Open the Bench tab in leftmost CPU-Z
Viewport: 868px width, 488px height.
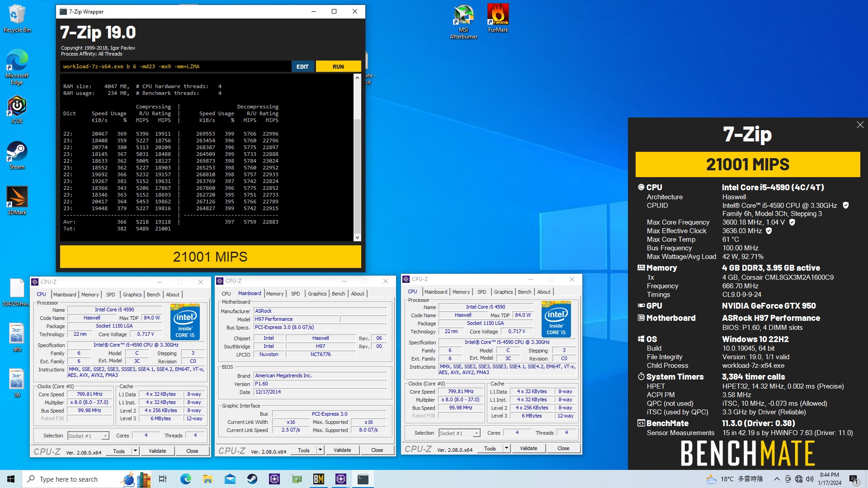click(x=154, y=295)
